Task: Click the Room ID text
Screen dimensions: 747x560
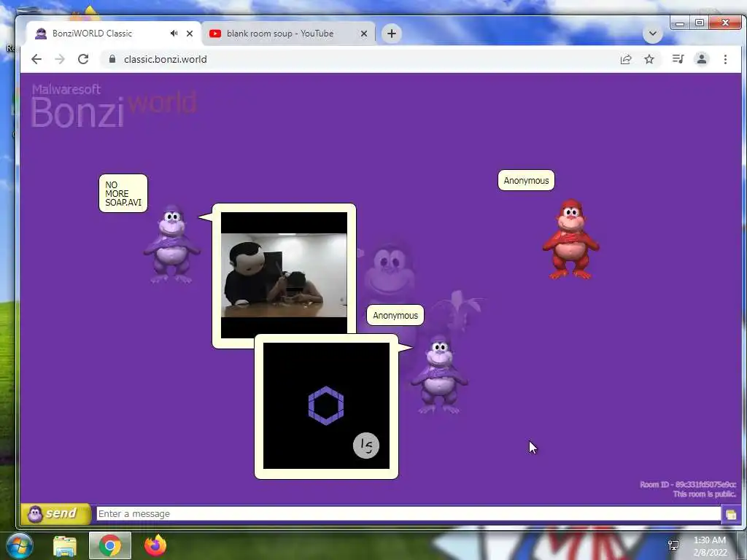Action: pyautogui.click(x=688, y=485)
